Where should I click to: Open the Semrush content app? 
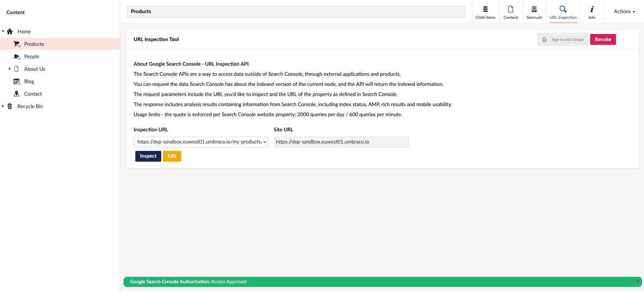(x=534, y=12)
